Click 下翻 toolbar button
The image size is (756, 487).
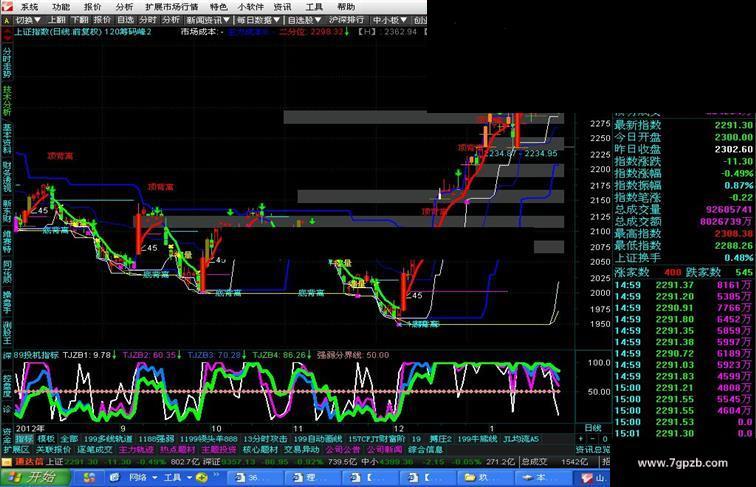pyautogui.click(x=80, y=20)
